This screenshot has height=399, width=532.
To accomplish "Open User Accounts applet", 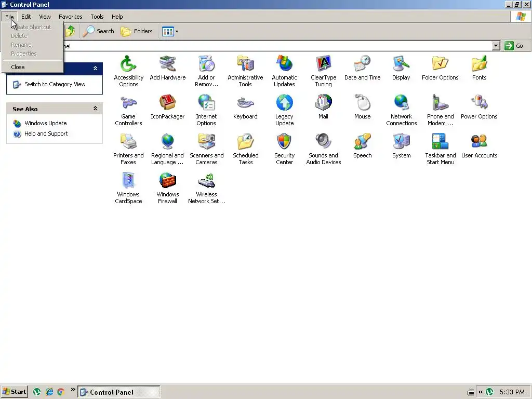I will [479, 142].
